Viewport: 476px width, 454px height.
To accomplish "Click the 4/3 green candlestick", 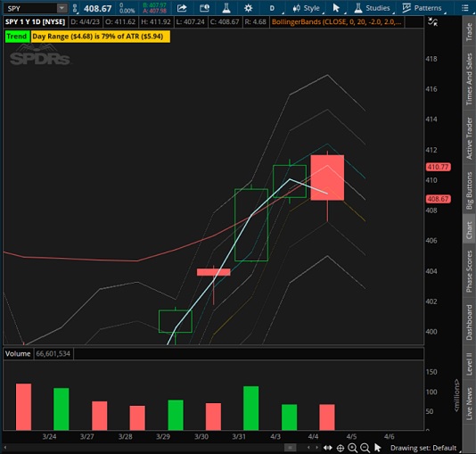I will 290,181.
